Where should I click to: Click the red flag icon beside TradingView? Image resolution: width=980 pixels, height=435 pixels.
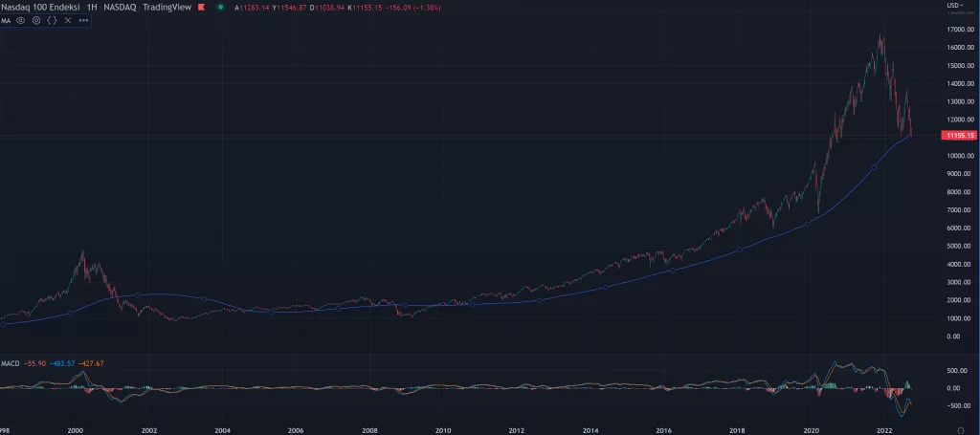[x=200, y=7]
